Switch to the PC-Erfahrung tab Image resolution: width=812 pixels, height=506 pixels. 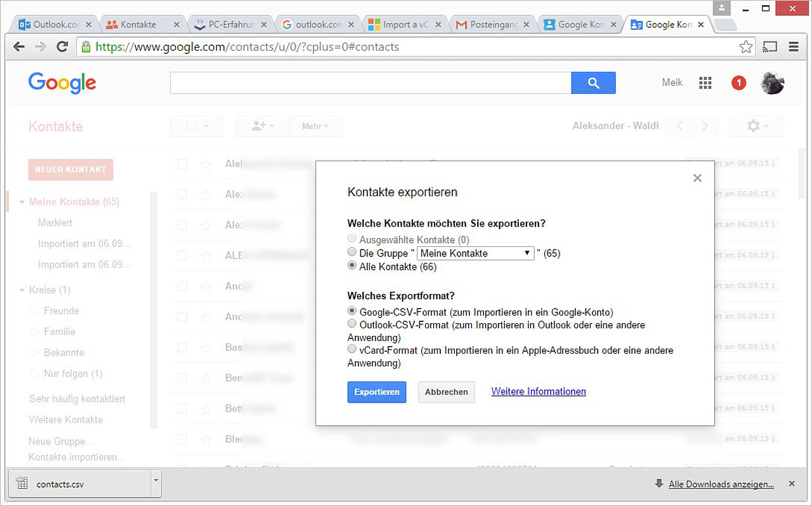pyautogui.click(x=231, y=25)
